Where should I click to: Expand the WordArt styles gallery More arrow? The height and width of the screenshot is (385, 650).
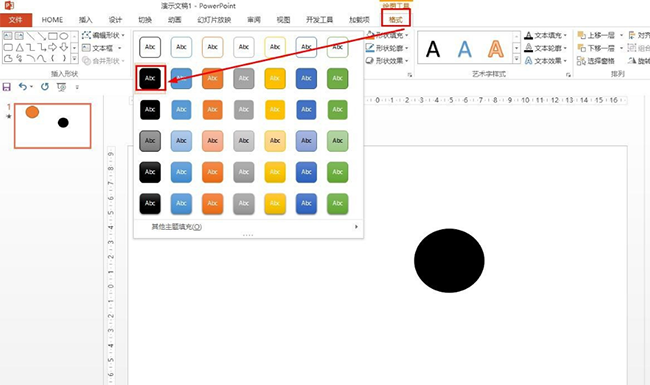(517, 59)
